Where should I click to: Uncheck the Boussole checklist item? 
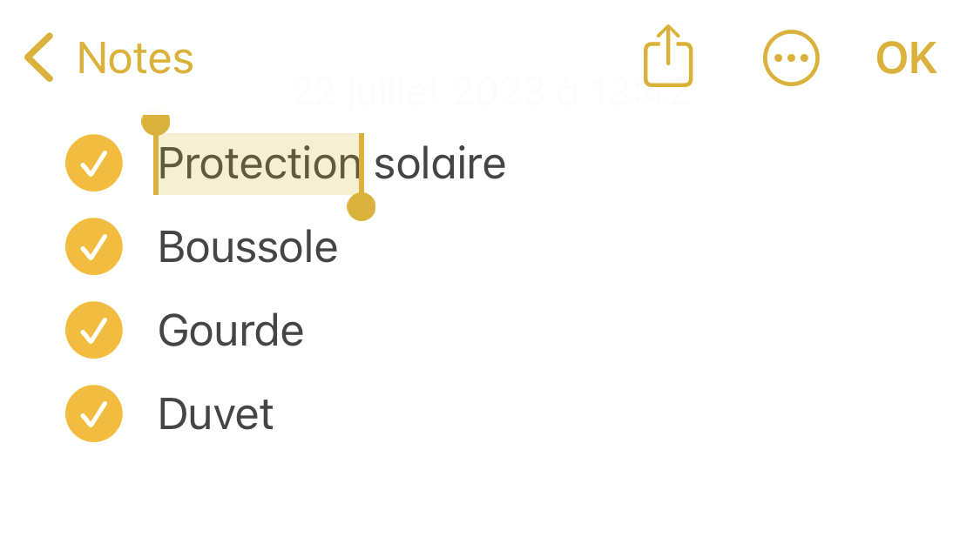pos(94,246)
